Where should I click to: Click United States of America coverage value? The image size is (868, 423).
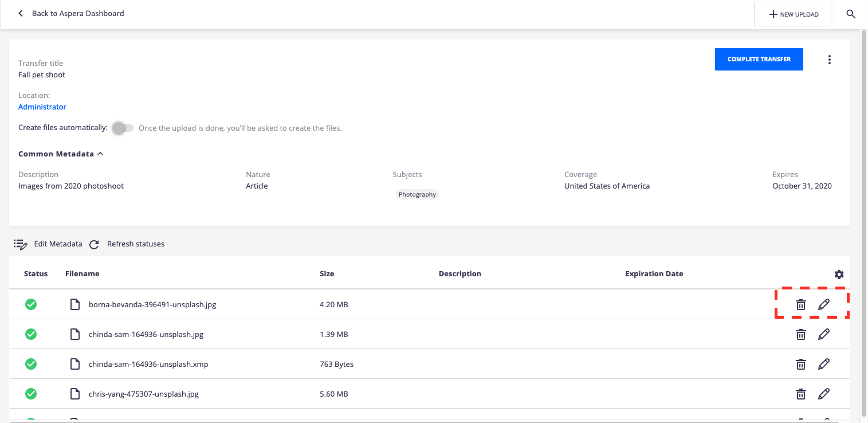click(x=607, y=186)
